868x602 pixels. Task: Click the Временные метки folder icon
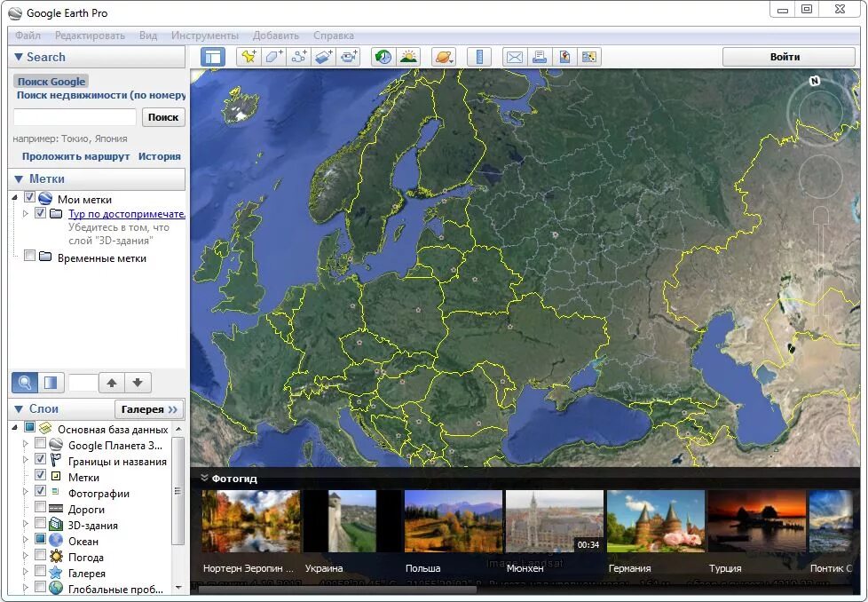[45, 257]
